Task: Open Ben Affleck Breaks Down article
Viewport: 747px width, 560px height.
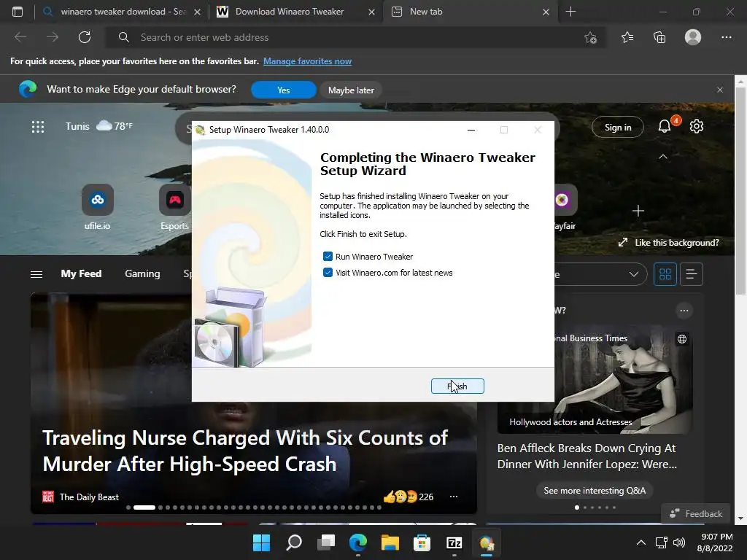Action: [587, 456]
